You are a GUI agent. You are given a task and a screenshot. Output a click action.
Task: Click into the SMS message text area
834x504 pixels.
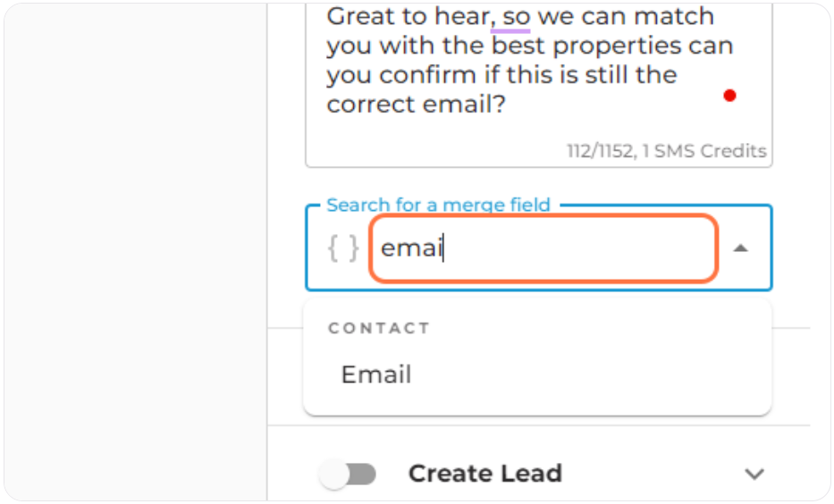coord(539,85)
